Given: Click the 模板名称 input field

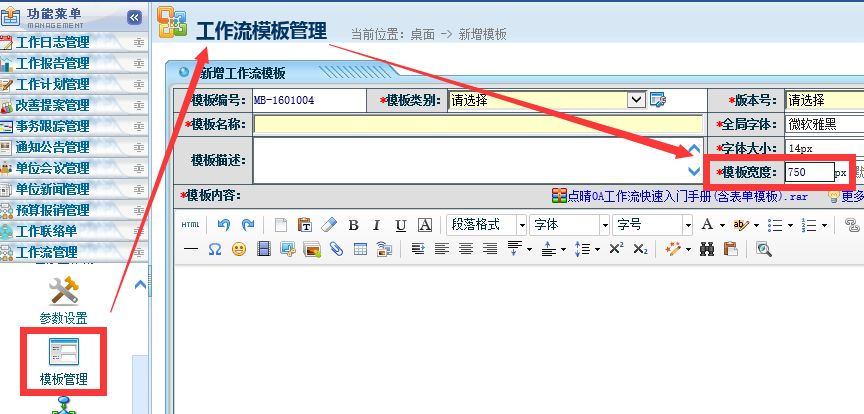Looking at the screenshot, I should point(478,124).
